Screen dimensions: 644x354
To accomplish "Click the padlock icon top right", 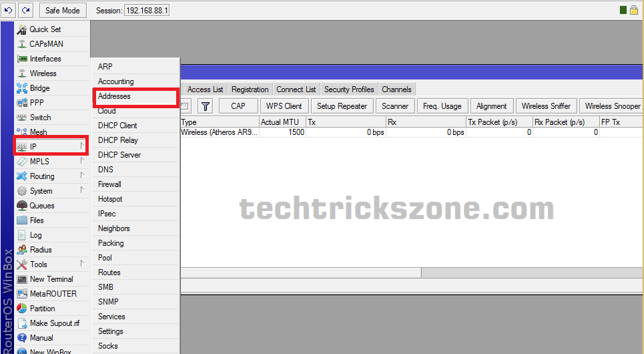I will pyautogui.click(x=634, y=10).
